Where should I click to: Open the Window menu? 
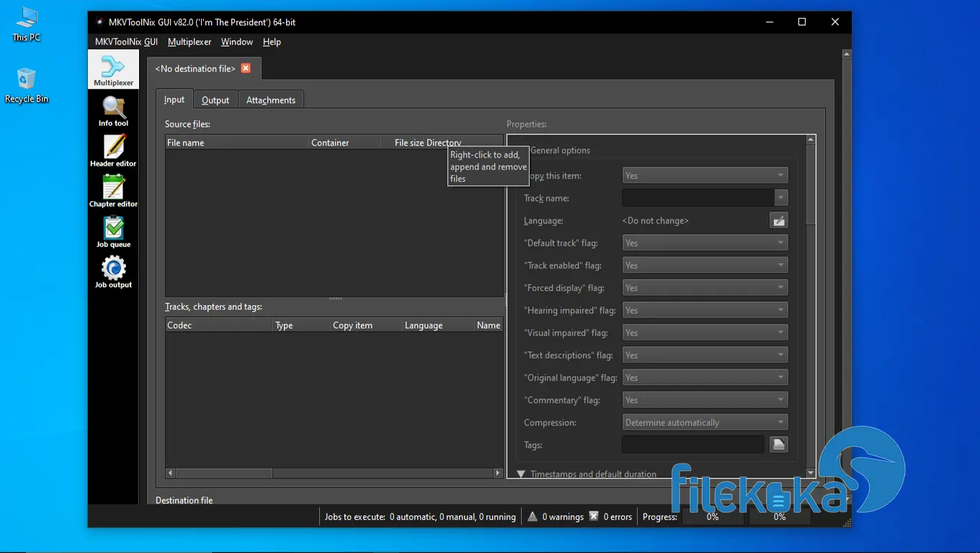[x=237, y=42]
